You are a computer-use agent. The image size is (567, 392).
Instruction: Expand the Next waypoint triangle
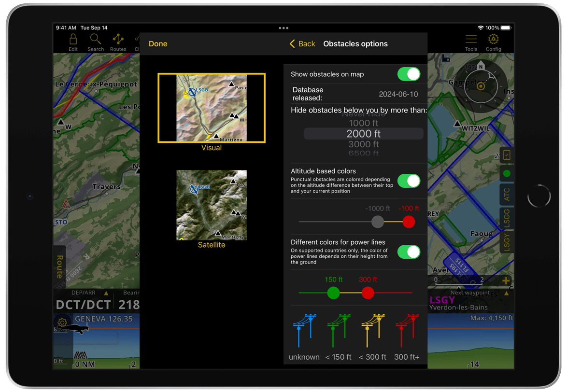pos(506,293)
